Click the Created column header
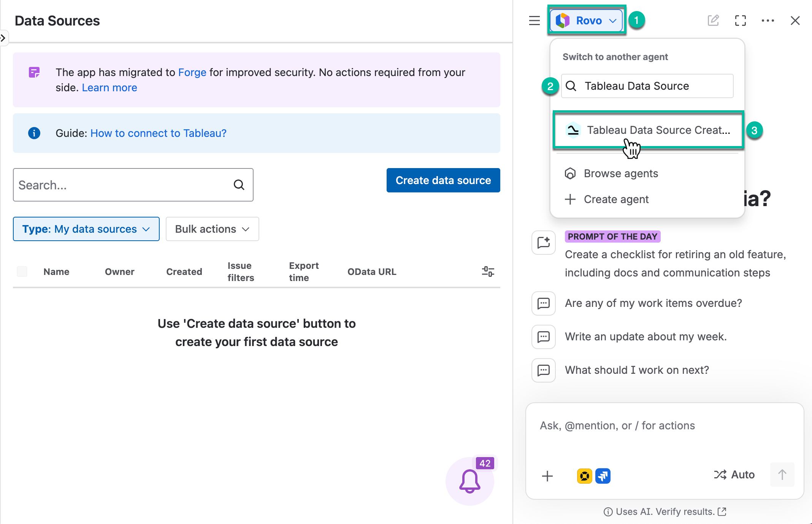The height and width of the screenshot is (524, 812). click(184, 272)
